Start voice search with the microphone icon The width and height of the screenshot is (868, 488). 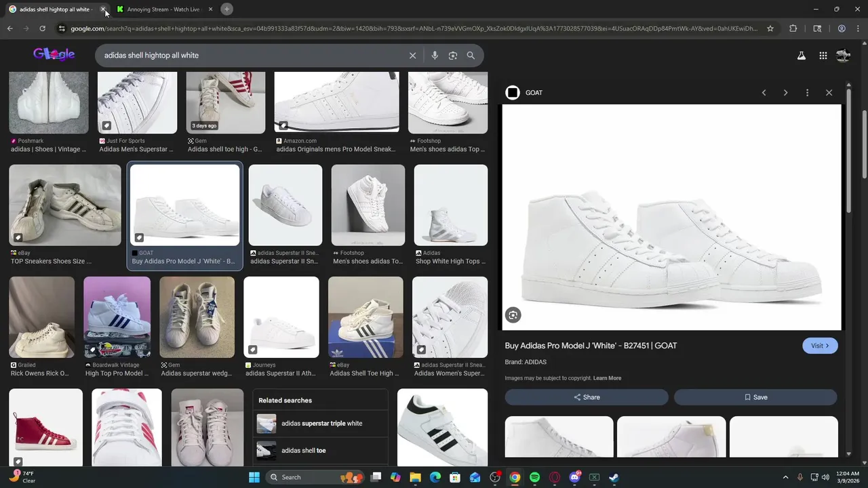pos(435,56)
